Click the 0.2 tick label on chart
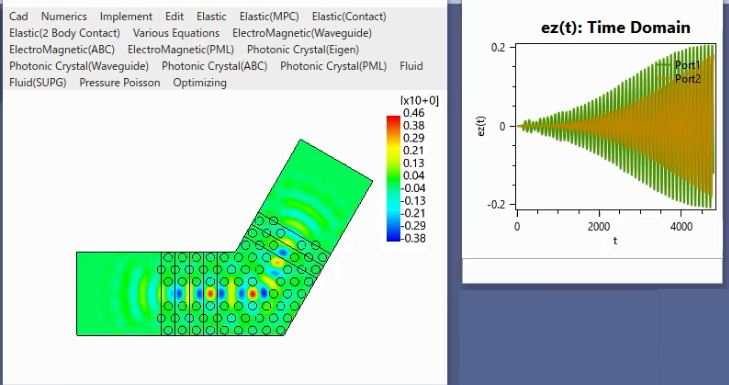The height and width of the screenshot is (385, 729). pyautogui.click(x=498, y=47)
